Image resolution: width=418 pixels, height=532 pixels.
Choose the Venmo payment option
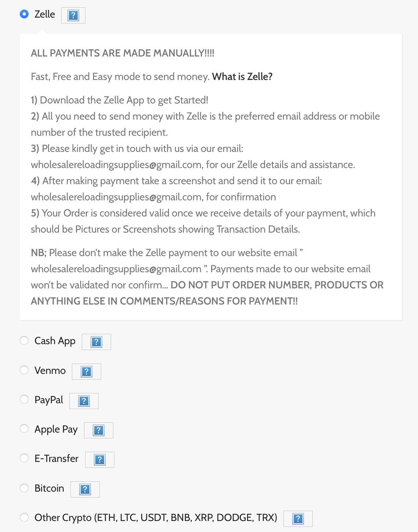coord(24,370)
